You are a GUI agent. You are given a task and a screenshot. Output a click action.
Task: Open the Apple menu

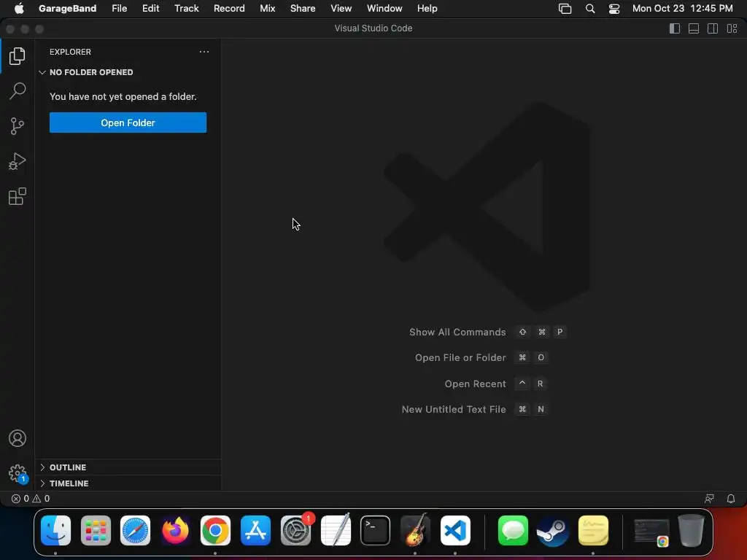[x=19, y=8]
